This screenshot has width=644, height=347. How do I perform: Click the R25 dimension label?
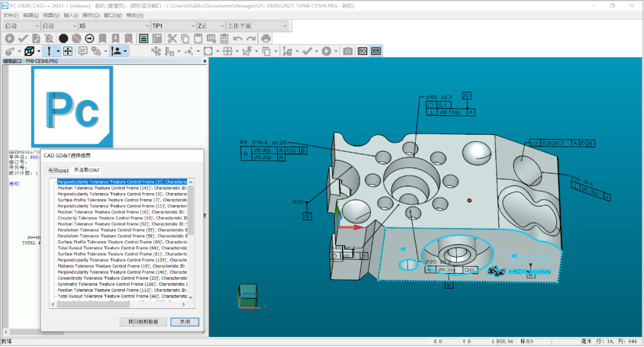point(298,202)
